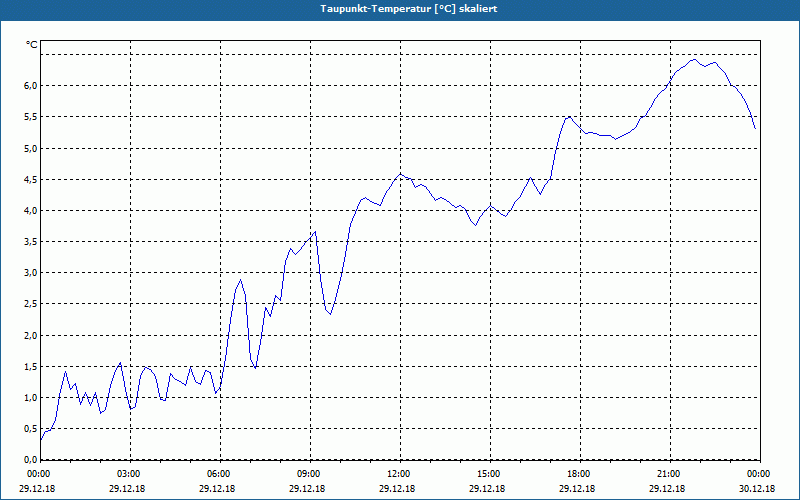This screenshot has width=800, height=500.
Task: Click the curve peak near 22:00
Action: [694, 60]
